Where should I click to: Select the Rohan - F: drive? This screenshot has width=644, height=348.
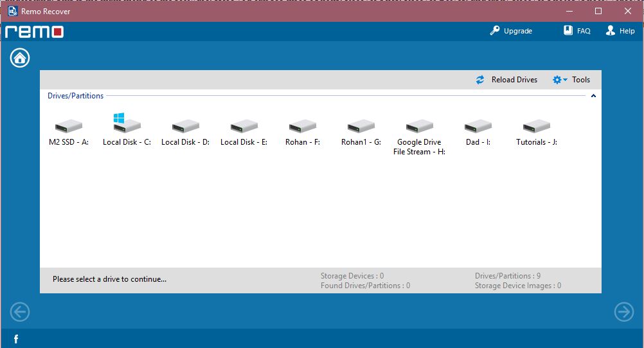[302, 127]
